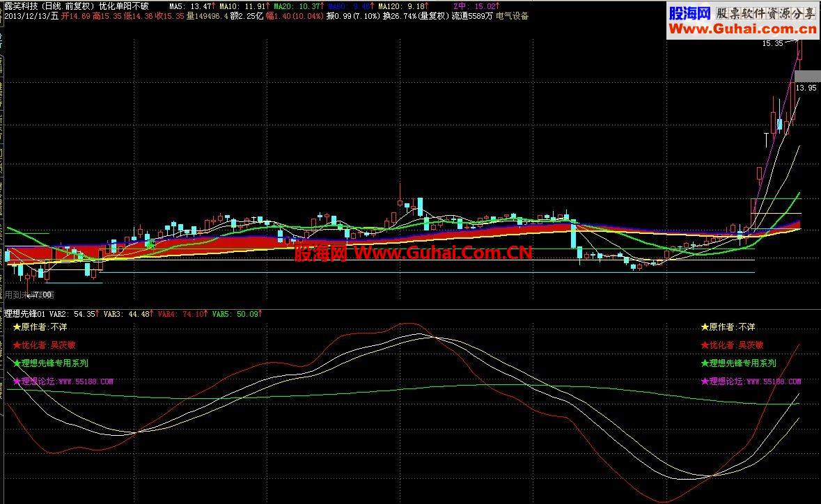Click the VAR2: 54.35 value

click(74, 314)
